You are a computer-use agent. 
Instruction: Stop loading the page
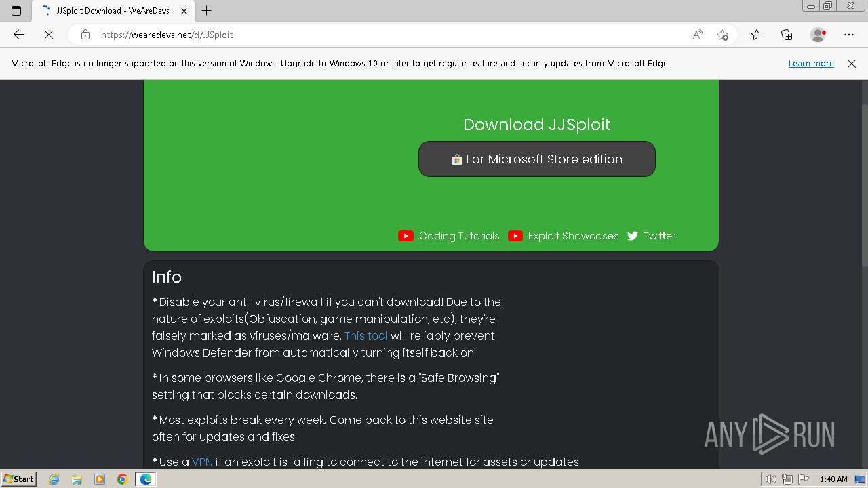pos(49,35)
